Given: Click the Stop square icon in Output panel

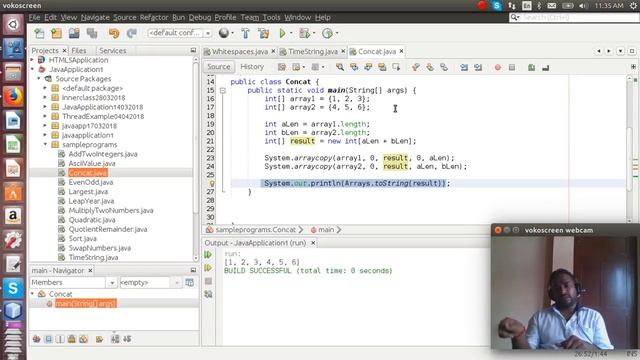Looking at the screenshot, I should (x=208, y=281).
